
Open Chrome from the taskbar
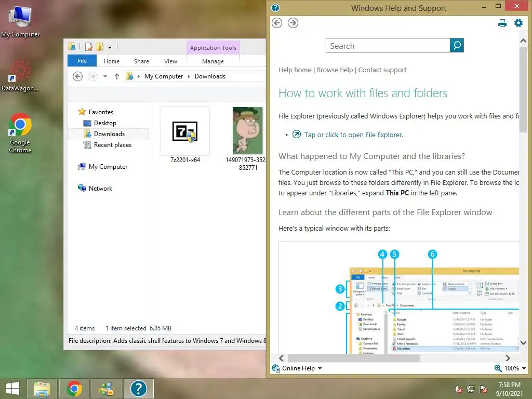74,389
